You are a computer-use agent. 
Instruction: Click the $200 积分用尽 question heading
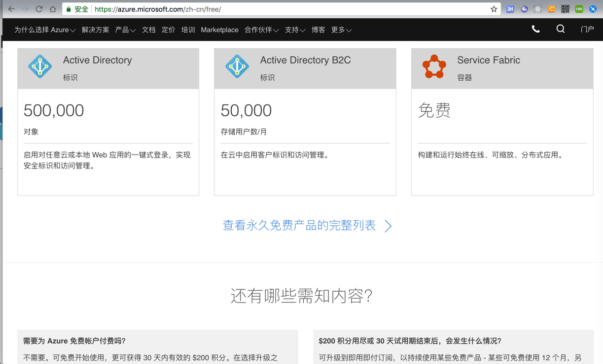(410, 341)
